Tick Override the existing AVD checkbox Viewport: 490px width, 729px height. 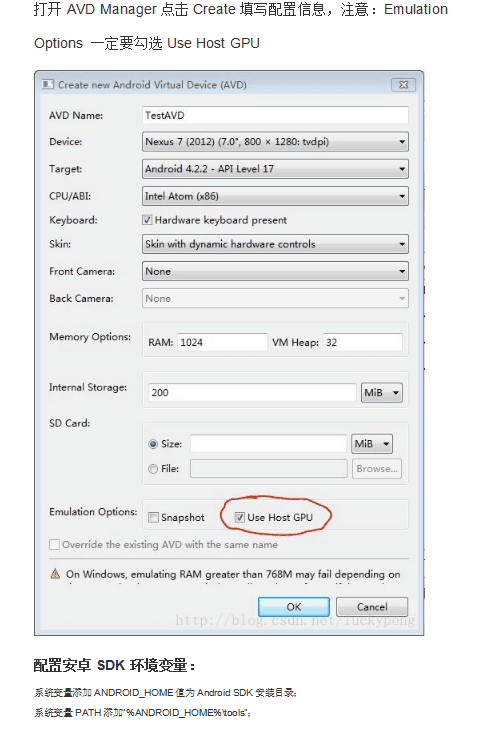pyautogui.click(x=54, y=544)
